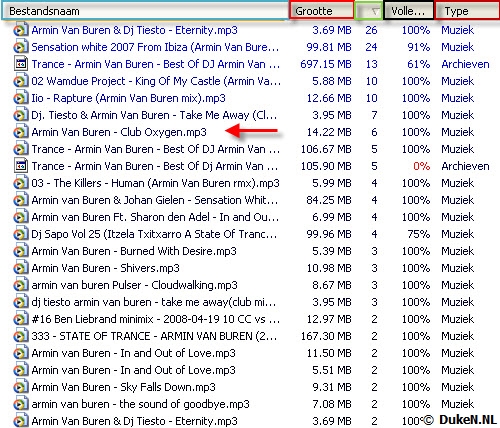Screen dimensions: 500x428
Task: Select the Armin Van Buren - Shivers.mp3 filename
Action: point(105,268)
